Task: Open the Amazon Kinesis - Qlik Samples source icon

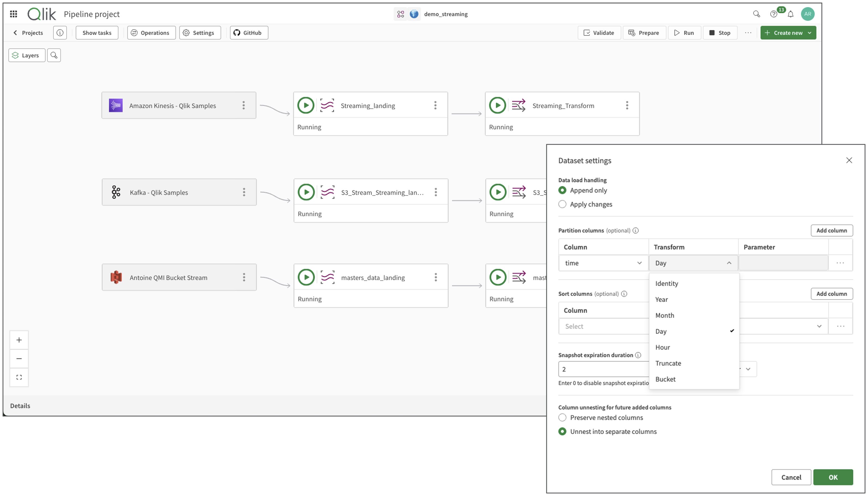Action: tap(115, 105)
